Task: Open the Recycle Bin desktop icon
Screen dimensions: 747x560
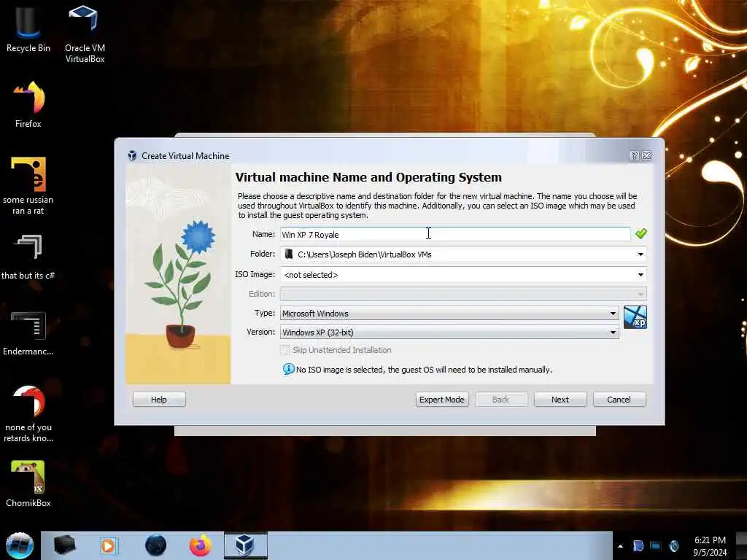Action: point(28,28)
